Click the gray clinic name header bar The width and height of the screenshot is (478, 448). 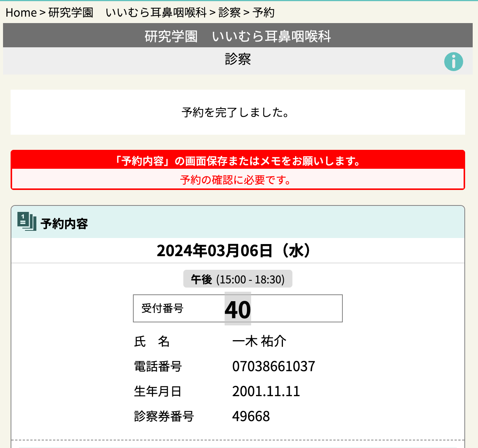point(237,36)
